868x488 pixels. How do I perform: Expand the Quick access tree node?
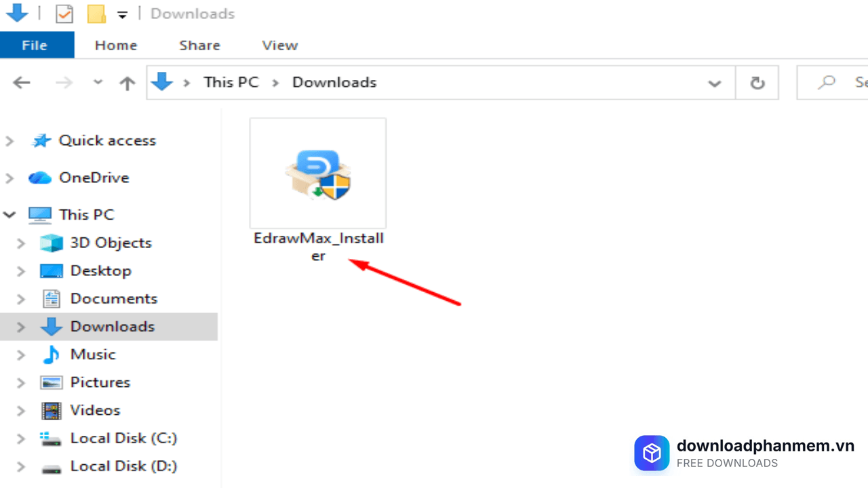(9, 141)
